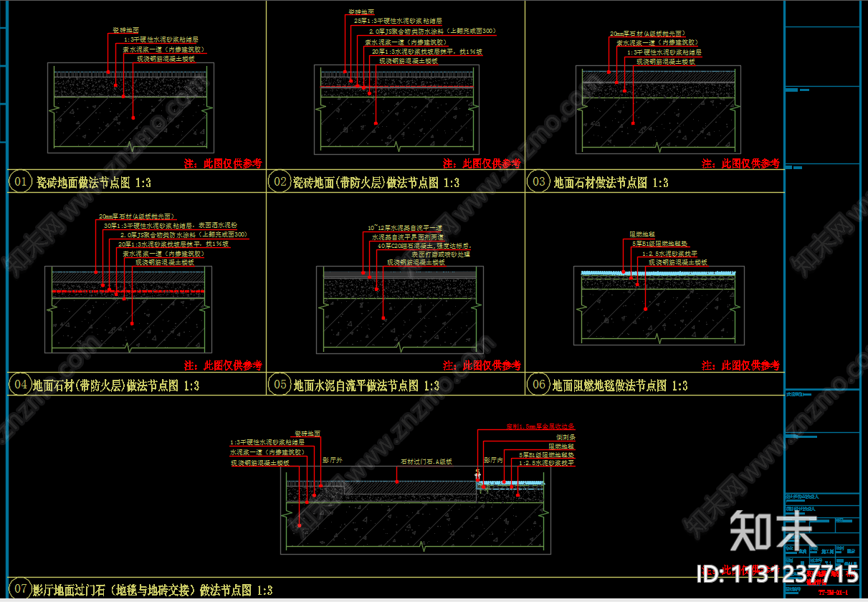Pick the detail number 06 circle marker
Screen dimensions: 868x602
point(538,385)
